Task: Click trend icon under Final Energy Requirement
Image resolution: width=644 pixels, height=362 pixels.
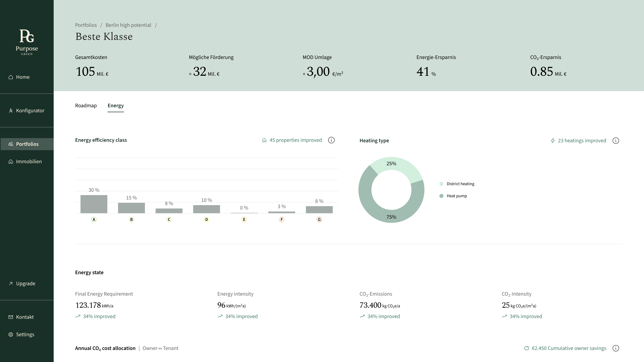Action: click(78, 316)
